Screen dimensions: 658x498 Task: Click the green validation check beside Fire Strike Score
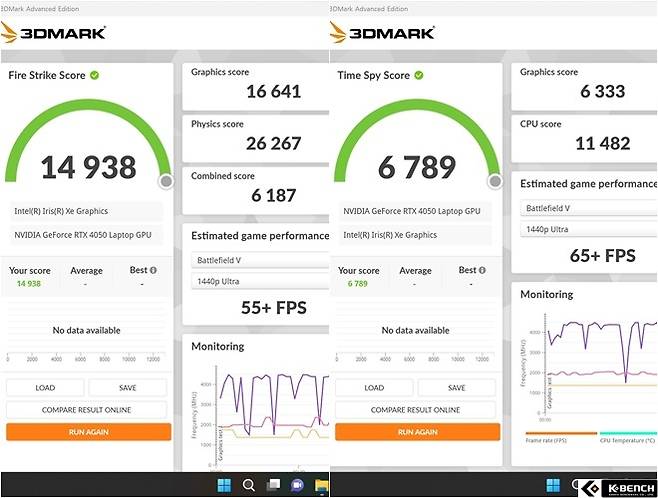pyautogui.click(x=94, y=75)
